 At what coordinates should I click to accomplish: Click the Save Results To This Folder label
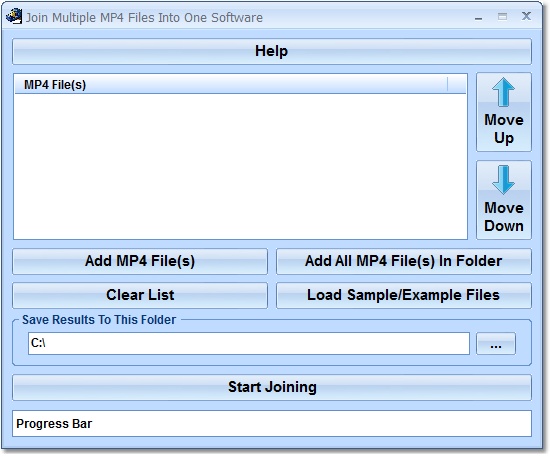tap(99, 320)
